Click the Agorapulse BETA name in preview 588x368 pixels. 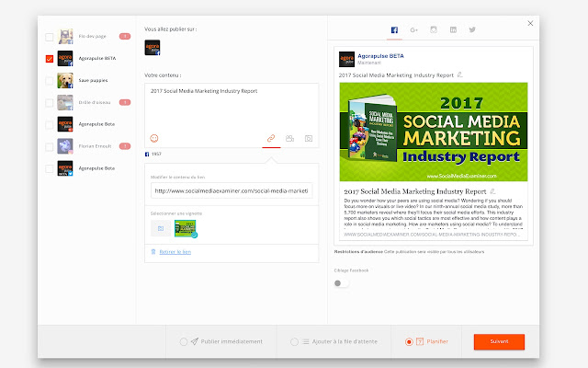[x=380, y=56]
